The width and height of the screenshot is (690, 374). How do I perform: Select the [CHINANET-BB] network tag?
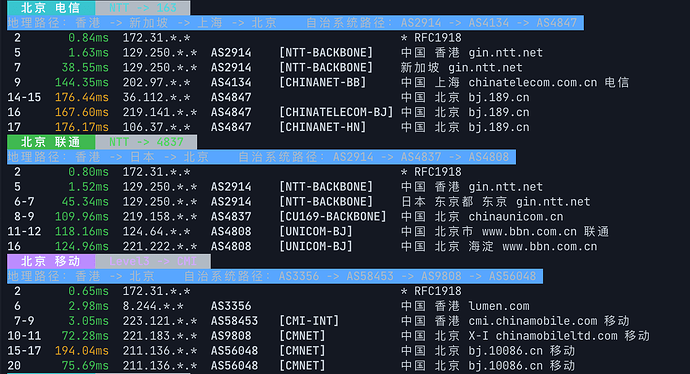click(323, 83)
